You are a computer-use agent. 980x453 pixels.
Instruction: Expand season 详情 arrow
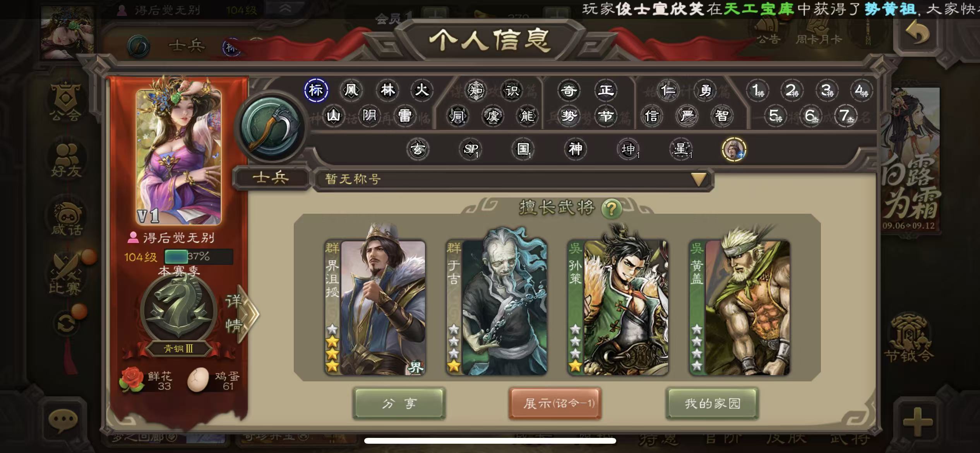[243, 314]
